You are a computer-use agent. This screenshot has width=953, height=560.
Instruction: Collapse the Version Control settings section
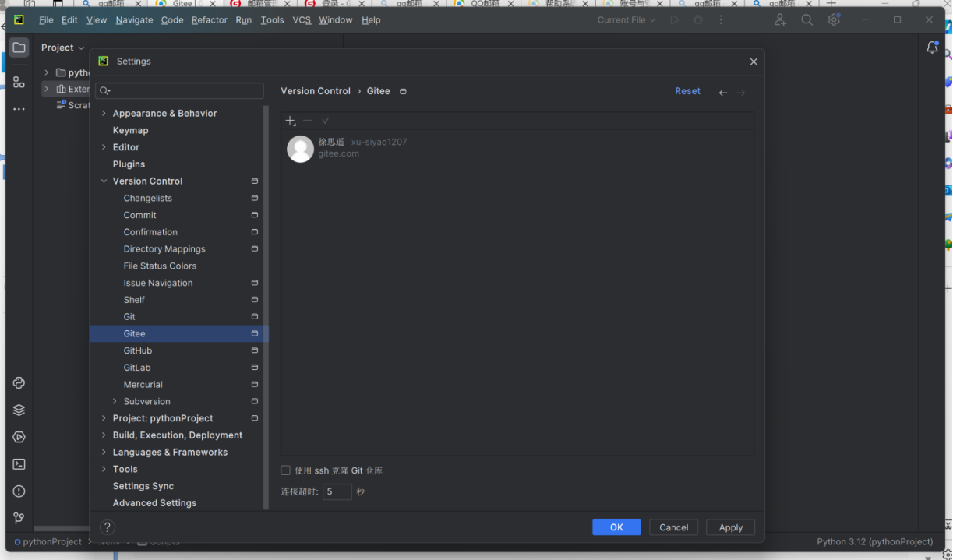[104, 181]
